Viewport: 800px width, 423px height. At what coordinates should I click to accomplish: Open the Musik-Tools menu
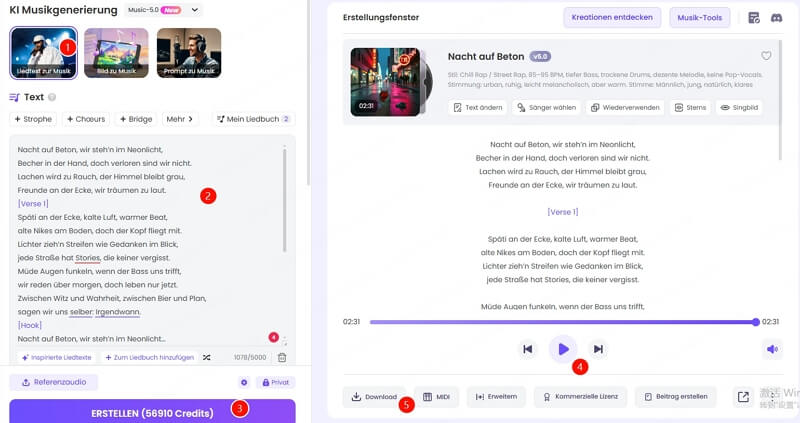coord(701,18)
